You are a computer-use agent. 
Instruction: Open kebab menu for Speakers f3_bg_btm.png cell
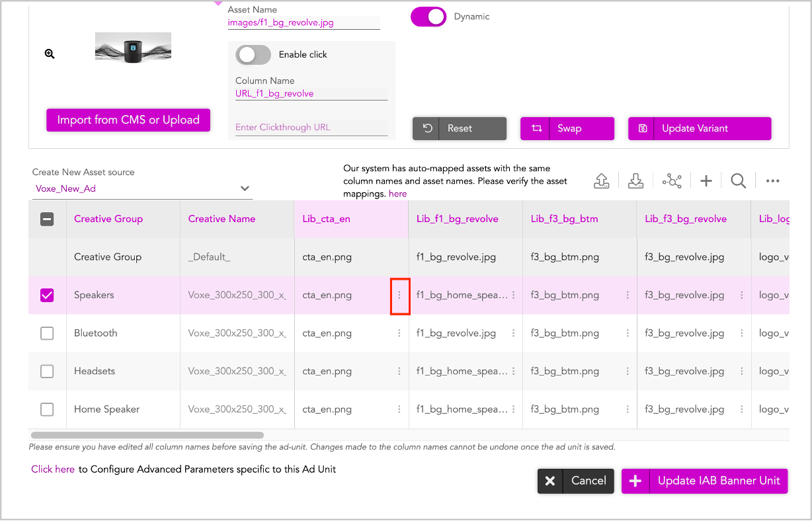628,295
